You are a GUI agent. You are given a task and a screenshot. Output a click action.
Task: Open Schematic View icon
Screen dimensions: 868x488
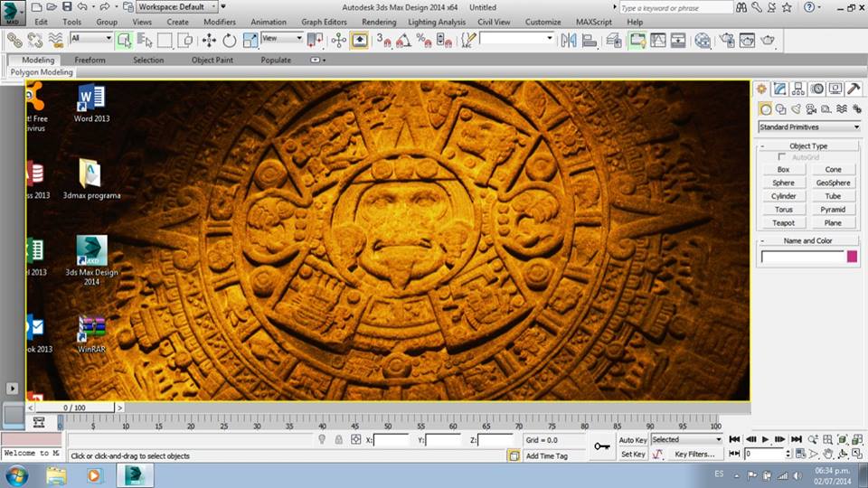678,41
